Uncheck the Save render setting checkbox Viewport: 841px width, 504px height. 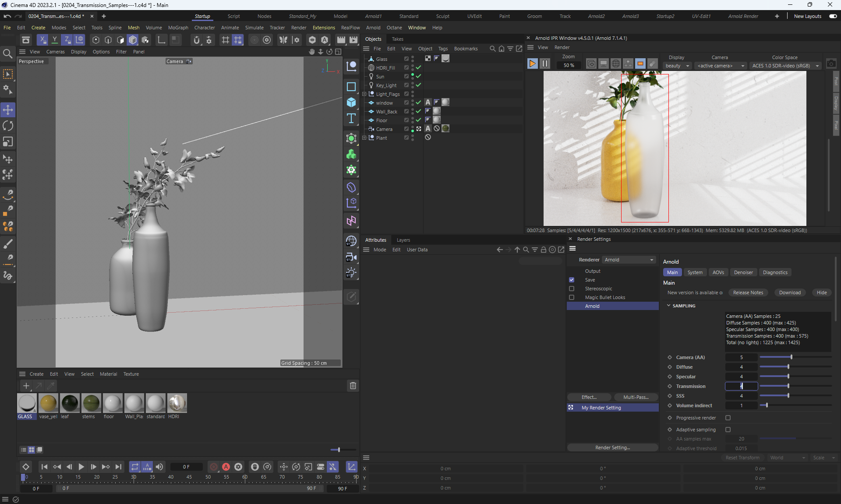[572, 280]
